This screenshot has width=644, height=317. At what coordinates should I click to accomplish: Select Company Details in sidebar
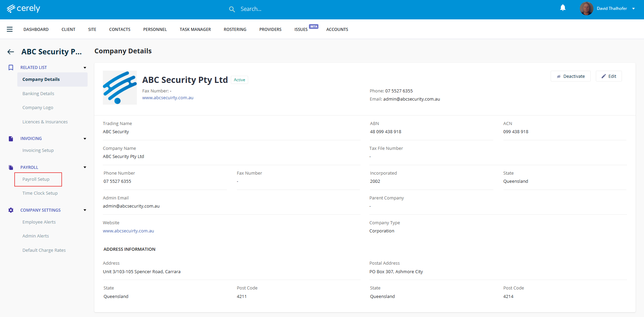(52, 80)
